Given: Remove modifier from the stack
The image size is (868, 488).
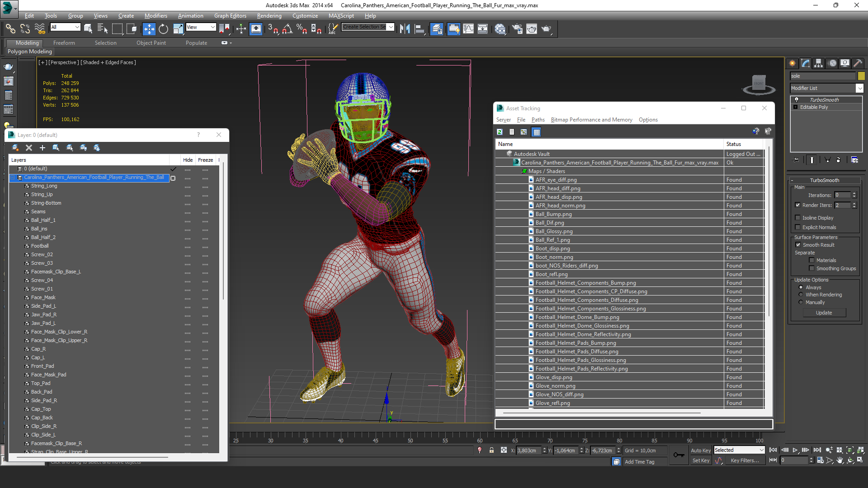Looking at the screenshot, I should click(838, 160).
